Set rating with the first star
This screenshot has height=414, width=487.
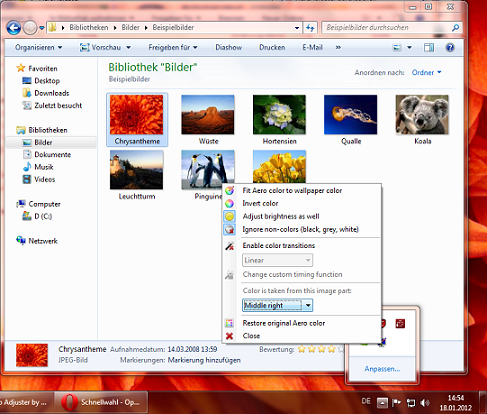302,349
